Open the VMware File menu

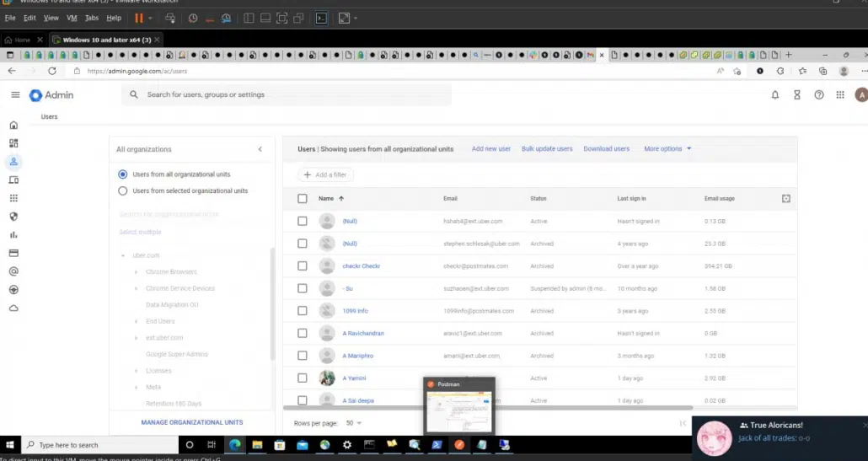click(x=10, y=18)
